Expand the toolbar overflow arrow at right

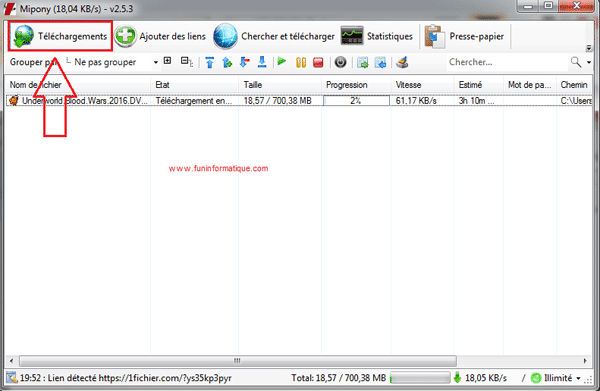[x=589, y=48]
